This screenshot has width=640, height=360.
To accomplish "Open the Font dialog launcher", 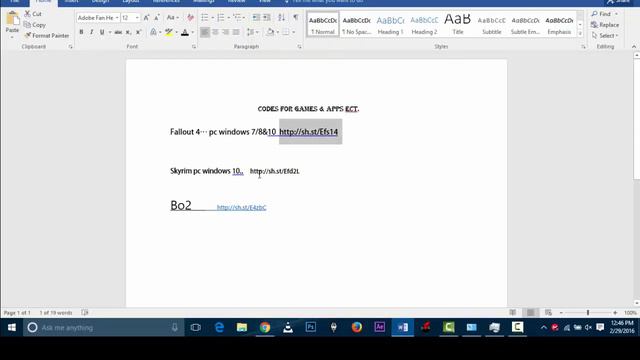I will pyautogui.click(x=194, y=47).
